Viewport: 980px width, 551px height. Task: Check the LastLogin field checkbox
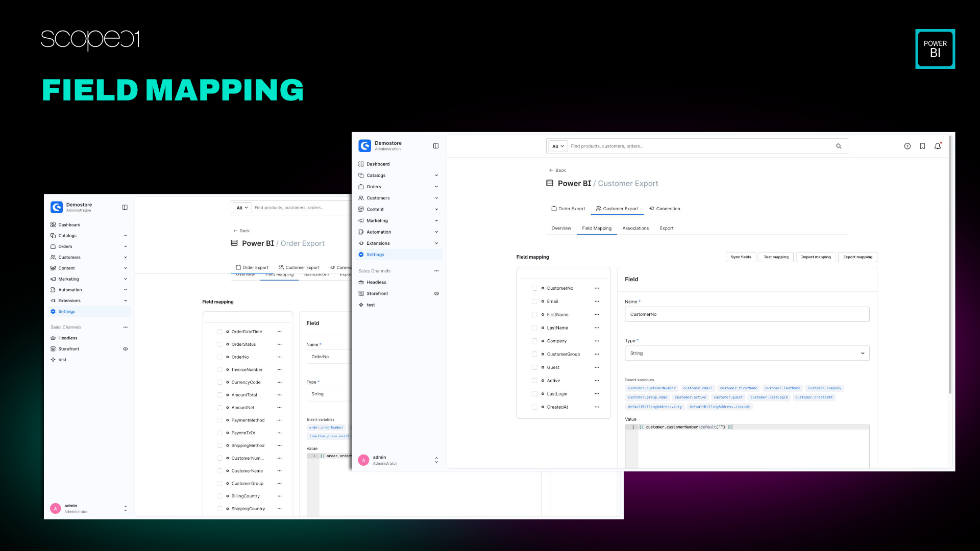click(534, 394)
